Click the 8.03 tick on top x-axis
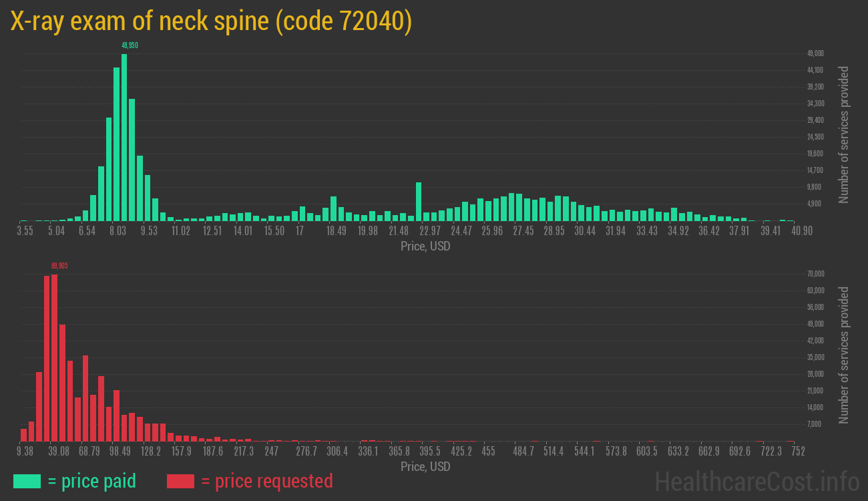 pyautogui.click(x=118, y=231)
